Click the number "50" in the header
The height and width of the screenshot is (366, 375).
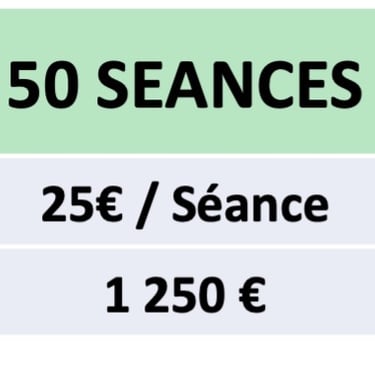(41, 85)
